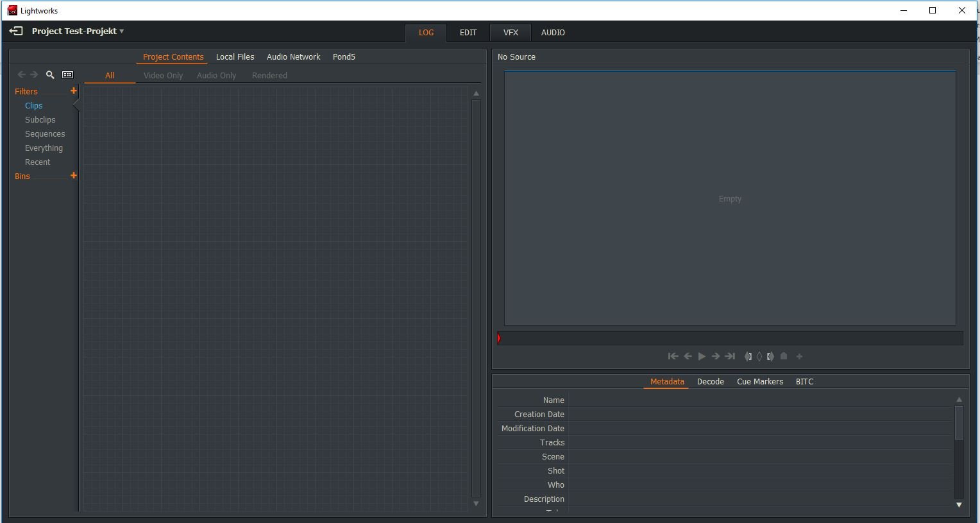Clear marks with the diamond icon
Viewport: 980px width, 523px height.
pyautogui.click(x=759, y=356)
